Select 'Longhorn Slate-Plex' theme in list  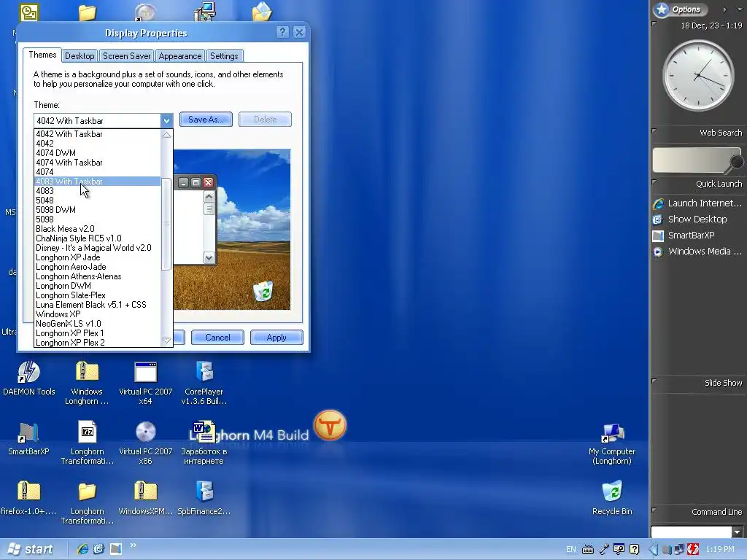pyautogui.click(x=98, y=295)
